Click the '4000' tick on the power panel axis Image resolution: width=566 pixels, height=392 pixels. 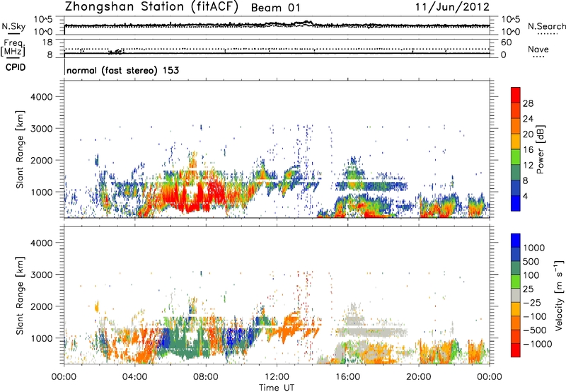click(41, 97)
